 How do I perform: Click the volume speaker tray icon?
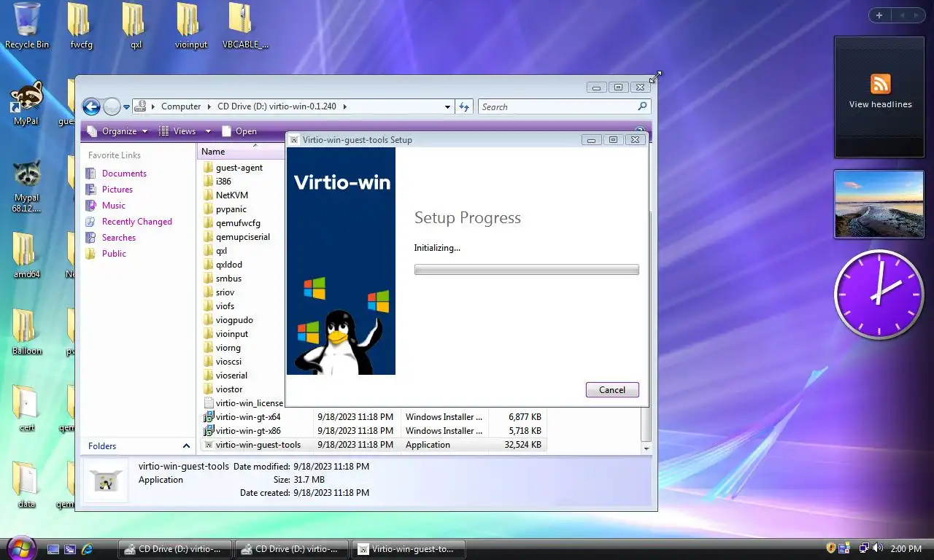877,548
